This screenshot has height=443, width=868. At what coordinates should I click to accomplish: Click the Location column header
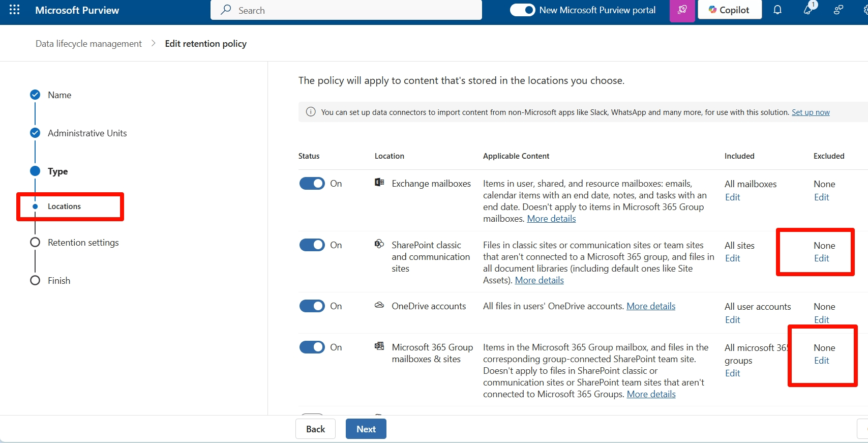(x=390, y=156)
